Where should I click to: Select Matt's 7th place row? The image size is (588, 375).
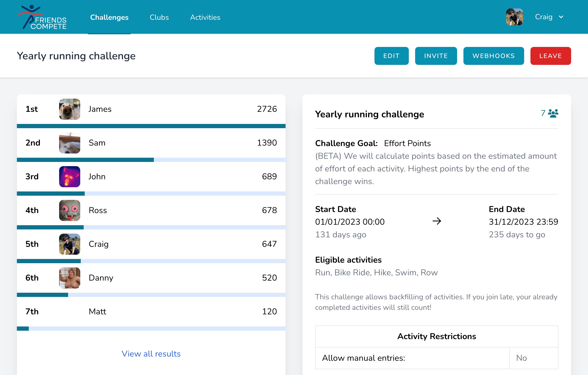[151, 312]
